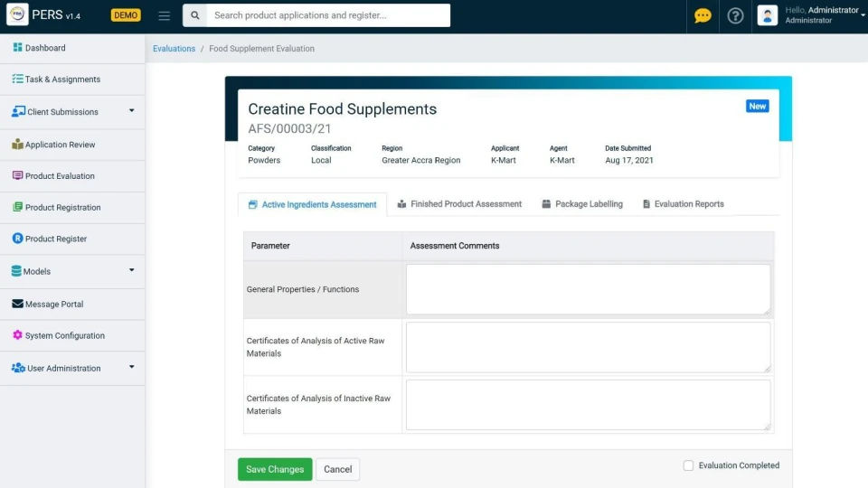This screenshot has width=868, height=488.
Task: Open the chat messages icon
Action: coord(703,15)
